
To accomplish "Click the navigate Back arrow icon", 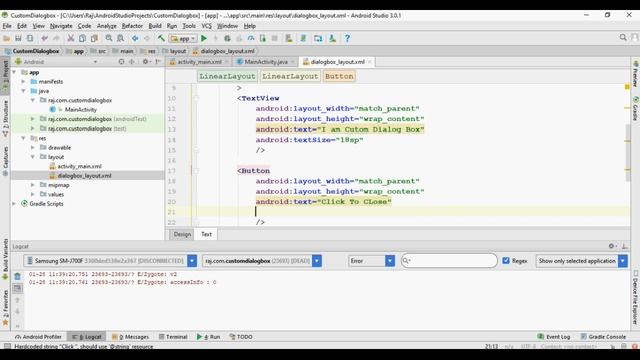I will pyautogui.click(x=135, y=38).
